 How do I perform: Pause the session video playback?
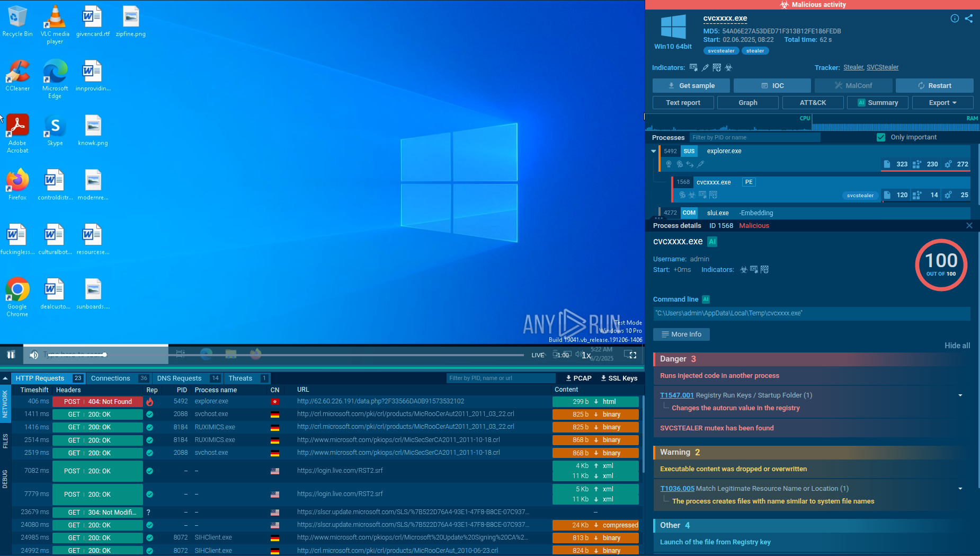(x=11, y=355)
